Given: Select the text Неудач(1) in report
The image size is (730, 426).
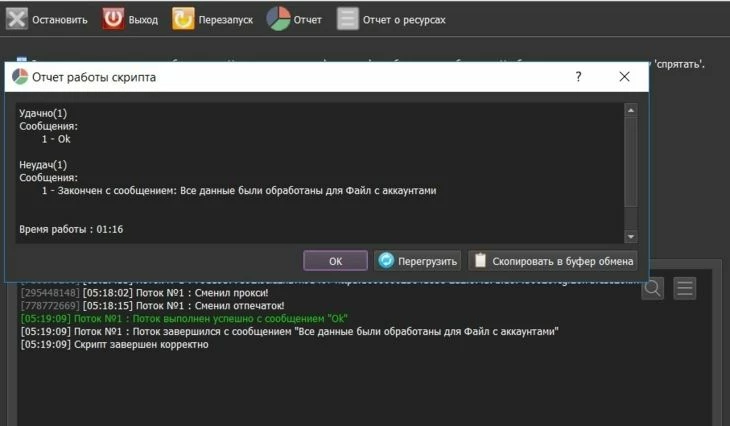Looking at the screenshot, I should click(x=43, y=165).
